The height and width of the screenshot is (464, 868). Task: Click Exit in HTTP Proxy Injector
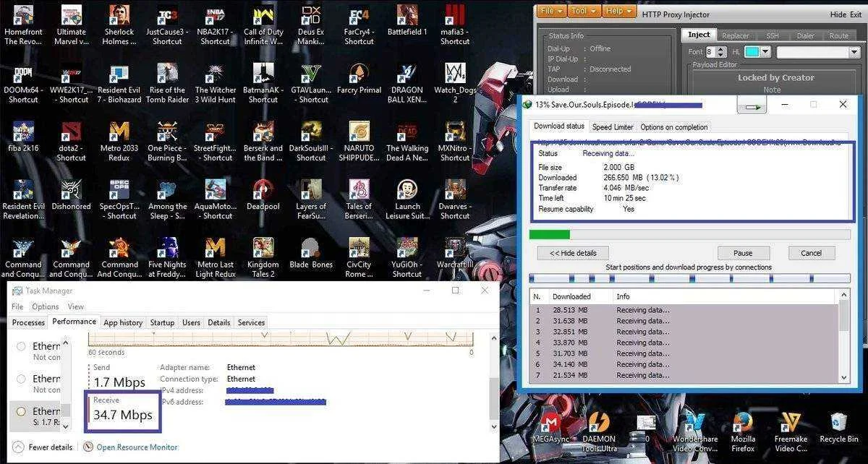(857, 14)
